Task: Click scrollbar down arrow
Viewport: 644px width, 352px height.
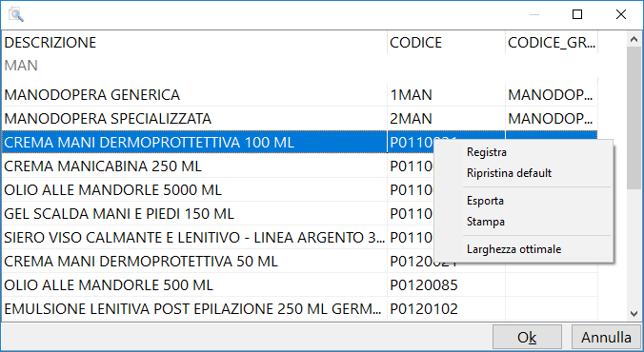Action: click(634, 314)
